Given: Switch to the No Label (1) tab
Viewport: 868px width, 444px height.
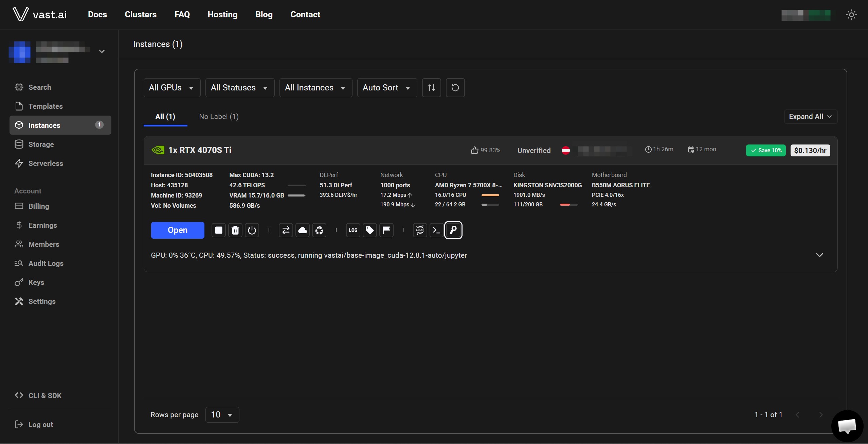Looking at the screenshot, I should point(219,117).
